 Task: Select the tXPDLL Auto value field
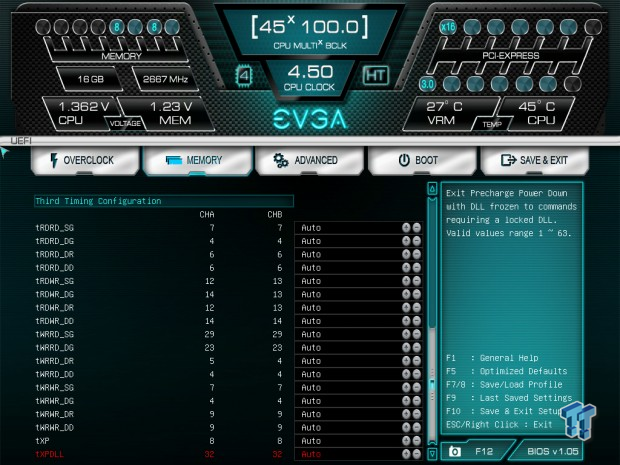click(358, 454)
